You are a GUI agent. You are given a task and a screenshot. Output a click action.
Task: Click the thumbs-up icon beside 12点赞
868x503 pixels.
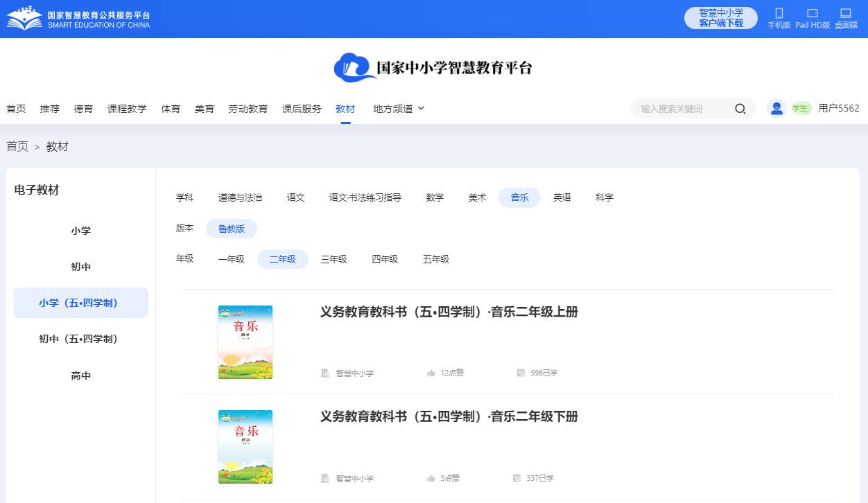pos(431,373)
